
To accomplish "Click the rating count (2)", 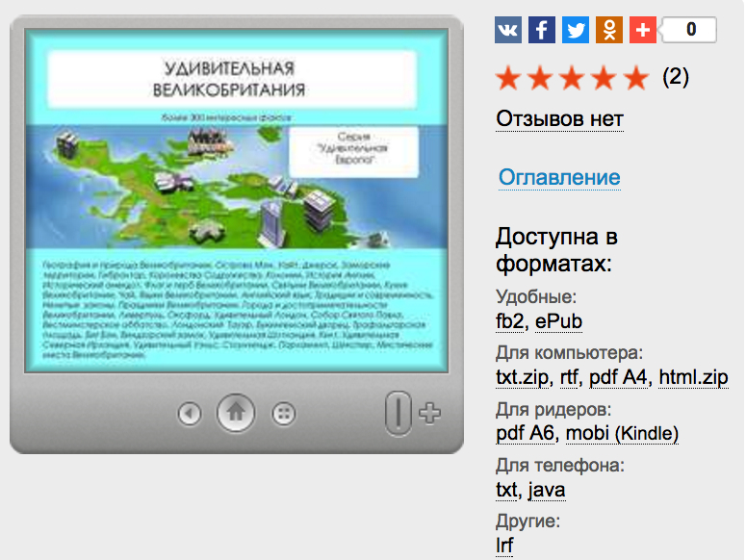I will coord(676,77).
